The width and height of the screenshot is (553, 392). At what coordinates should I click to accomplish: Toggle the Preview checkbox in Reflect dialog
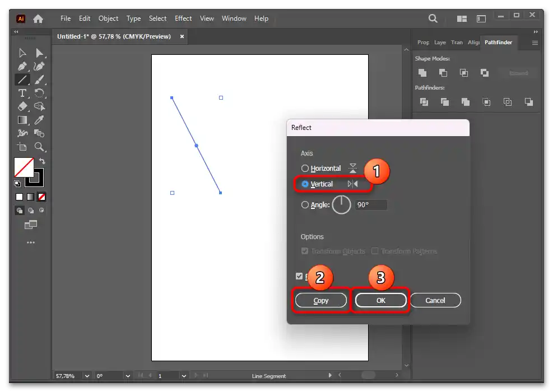click(x=299, y=276)
